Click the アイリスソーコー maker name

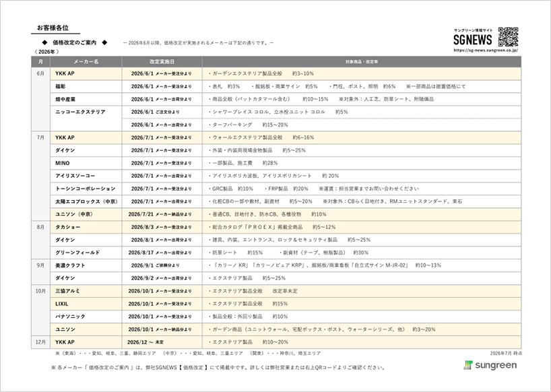pyautogui.click(x=75, y=176)
